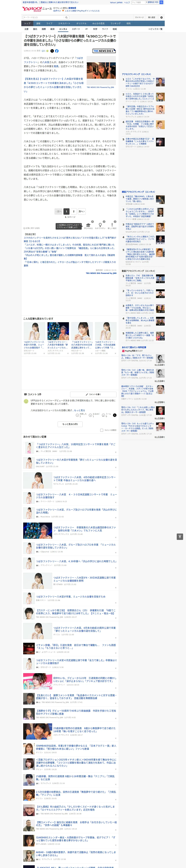Open the Yahoo! JAPAN logo homepage
The width and height of the screenshot is (186, 868).
pos(32,9)
